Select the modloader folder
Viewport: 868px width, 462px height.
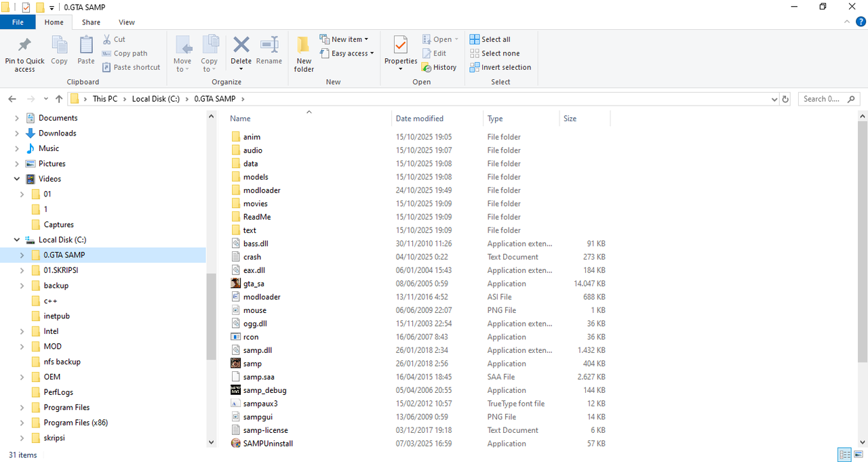pos(262,190)
